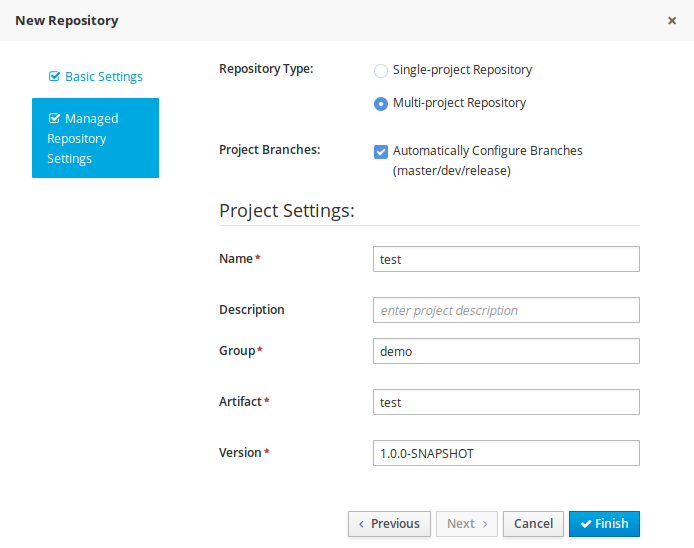
Task: Go back with the Previous button
Action: tap(389, 524)
